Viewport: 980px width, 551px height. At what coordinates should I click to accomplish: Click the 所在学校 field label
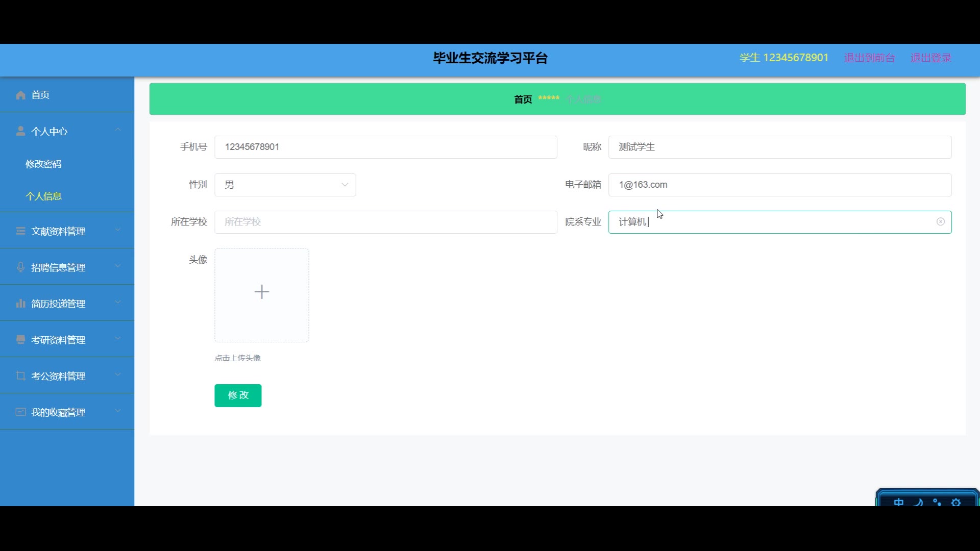(189, 222)
